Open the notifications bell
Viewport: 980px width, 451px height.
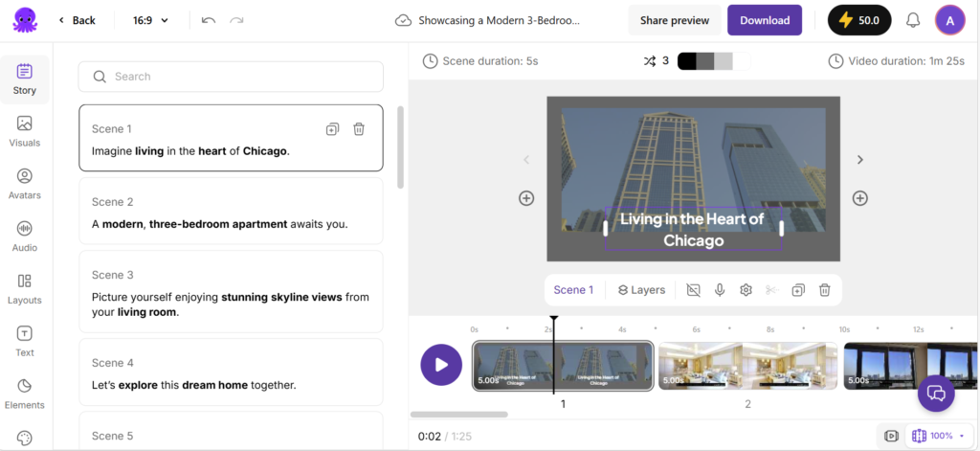click(x=913, y=20)
